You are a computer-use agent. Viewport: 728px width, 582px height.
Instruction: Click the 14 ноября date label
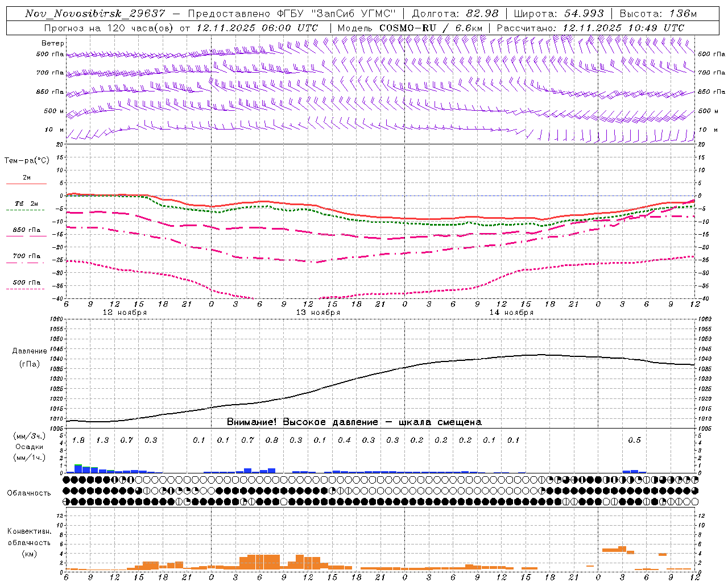click(511, 313)
